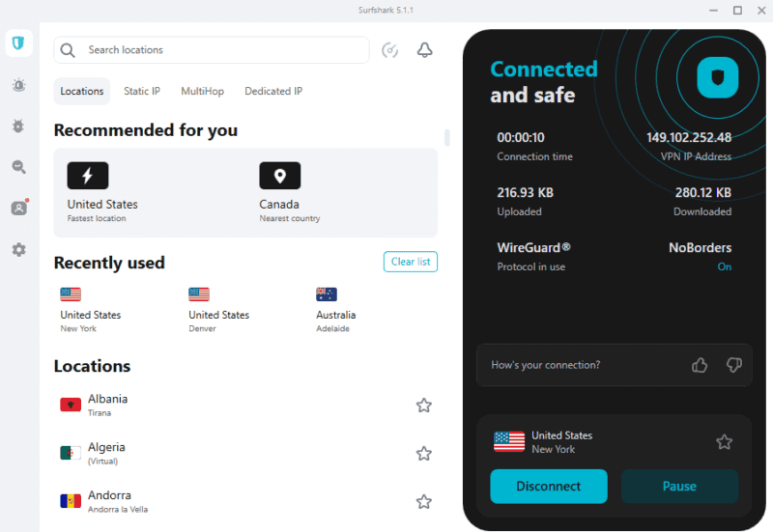773x532 pixels.
Task: Click the Clear list button
Action: (411, 262)
